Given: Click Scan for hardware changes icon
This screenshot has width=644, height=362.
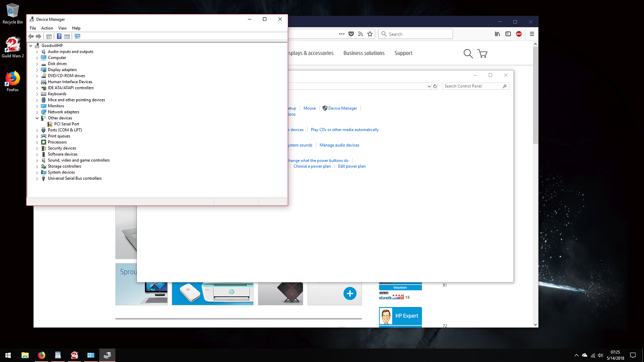Looking at the screenshot, I should (x=77, y=36).
